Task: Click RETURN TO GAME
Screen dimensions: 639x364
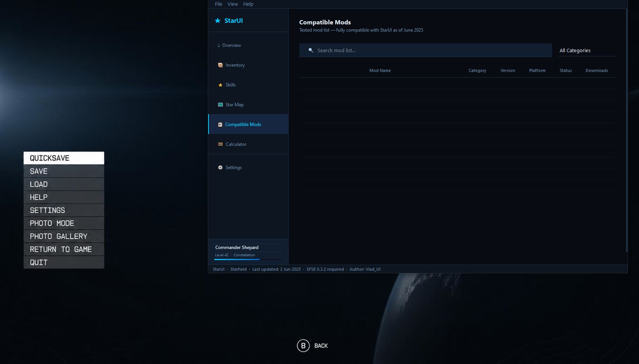Action: 64,249
